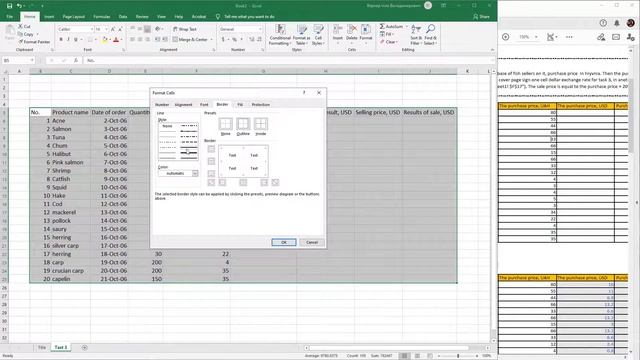The width and height of the screenshot is (640, 360).
Task: Toggle diagonal down border button
Action: click(275, 182)
